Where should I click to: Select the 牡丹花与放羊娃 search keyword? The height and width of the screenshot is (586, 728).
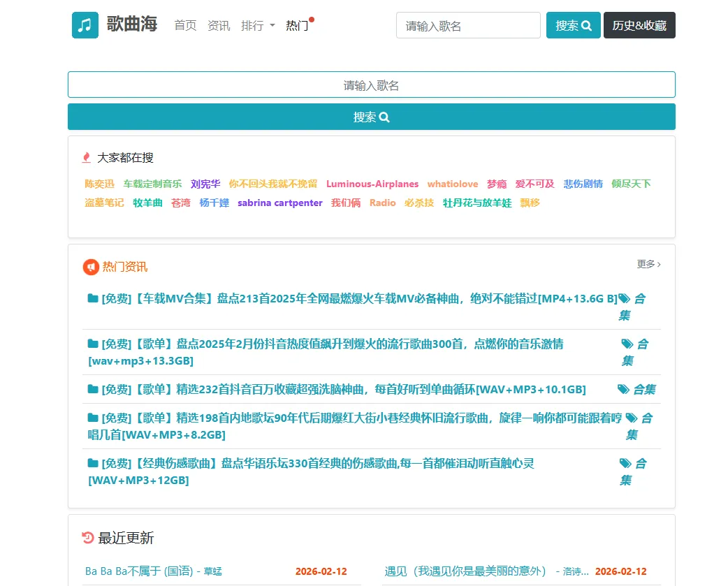point(476,203)
